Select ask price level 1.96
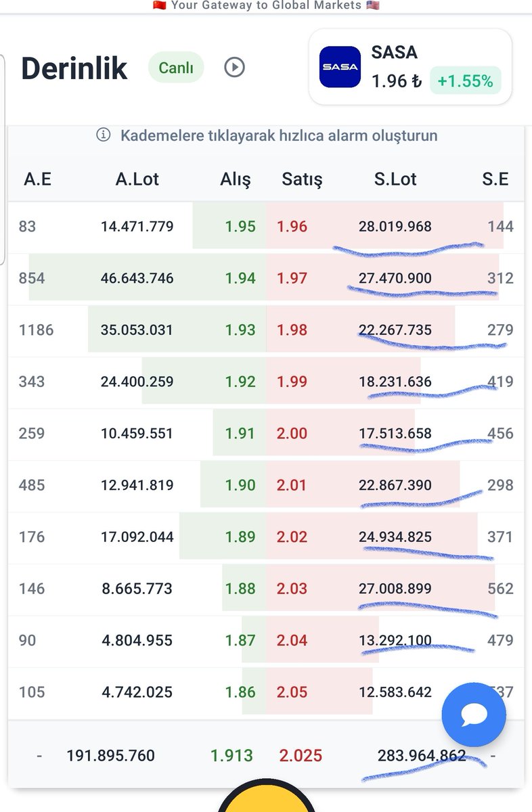532x812 pixels. click(x=292, y=227)
